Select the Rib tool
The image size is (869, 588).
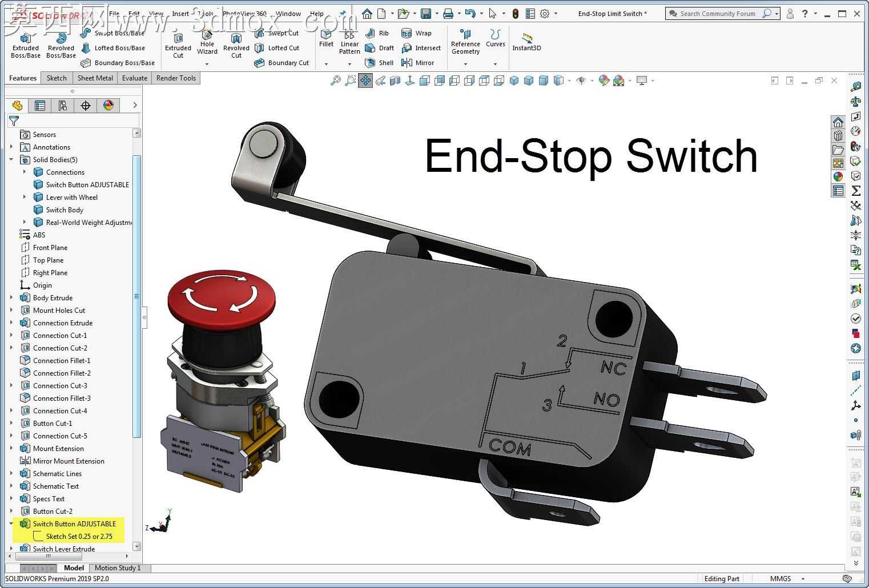click(377, 33)
